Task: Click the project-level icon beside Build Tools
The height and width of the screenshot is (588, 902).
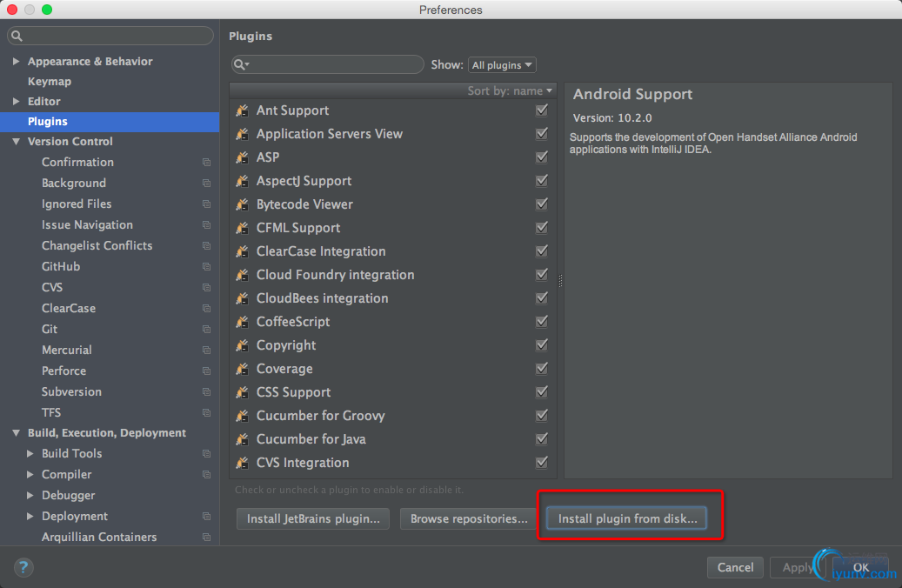Action: coord(206,453)
